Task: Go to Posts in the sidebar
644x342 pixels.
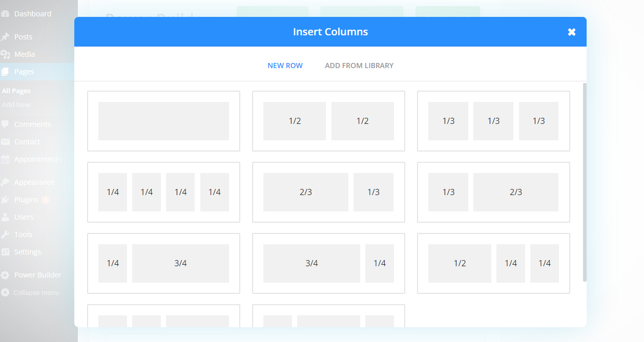Action: (x=23, y=37)
